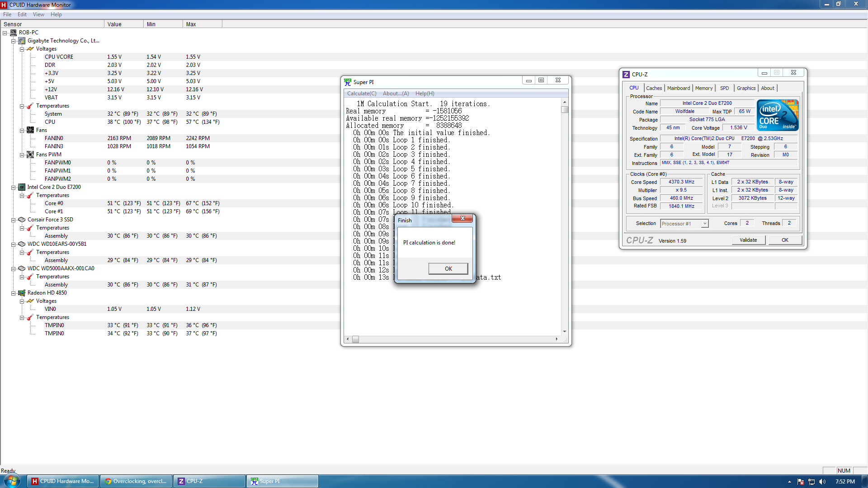Click the Voltages icon under Radeon HD 4850
The height and width of the screenshot is (488, 868).
coord(30,301)
